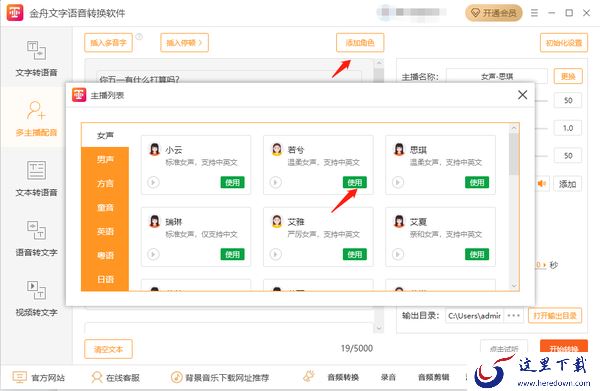Preview 思琪 voice with play icon
600x391 pixels.
(398, 182)
